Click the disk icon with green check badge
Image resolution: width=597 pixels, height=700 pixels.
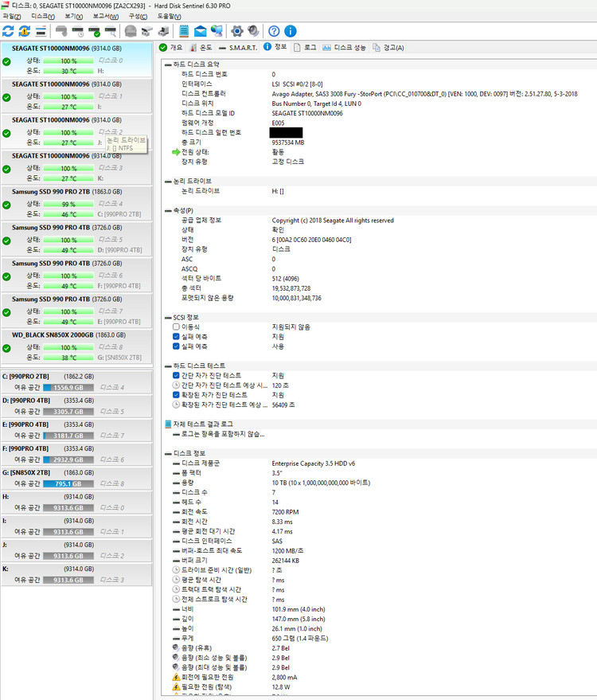coord(94,31)
